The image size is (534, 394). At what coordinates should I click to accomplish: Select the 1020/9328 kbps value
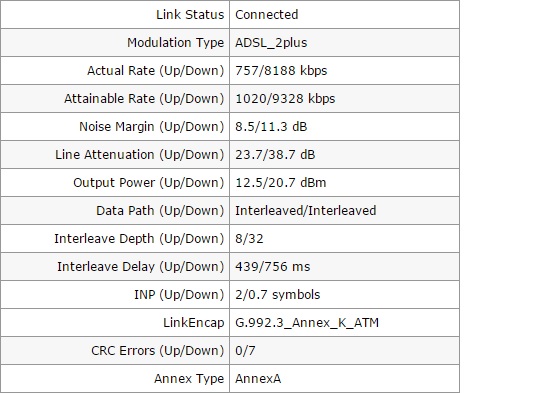(285, 98)
